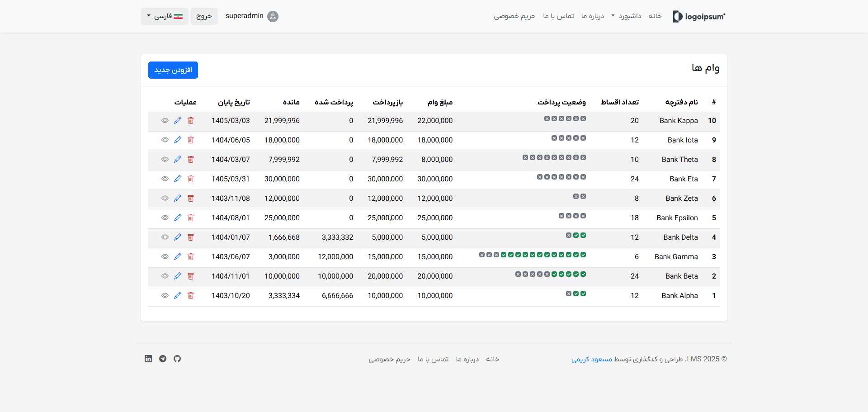Open the فارسی language dropdown
The image size is (868, 412).
(x=165, y=16)
